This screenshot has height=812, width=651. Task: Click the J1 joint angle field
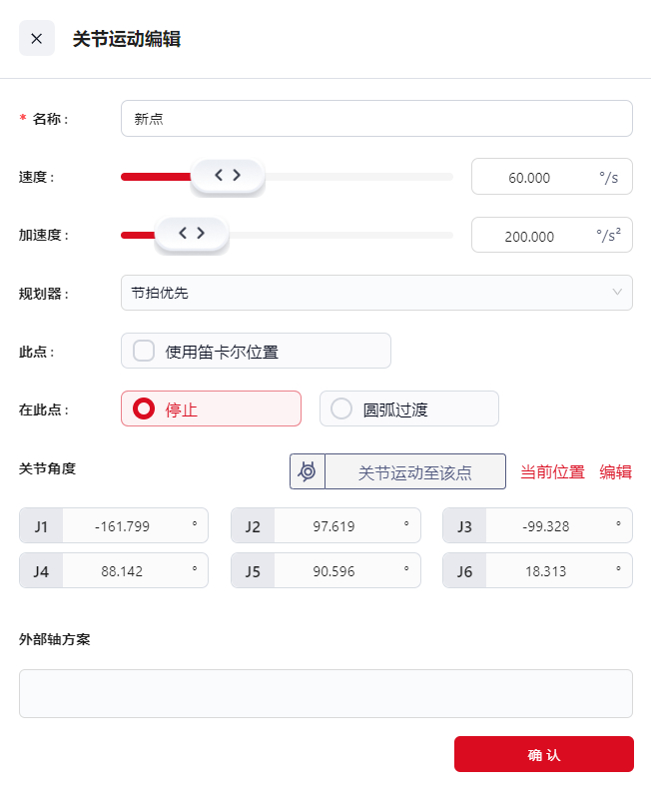123,525
